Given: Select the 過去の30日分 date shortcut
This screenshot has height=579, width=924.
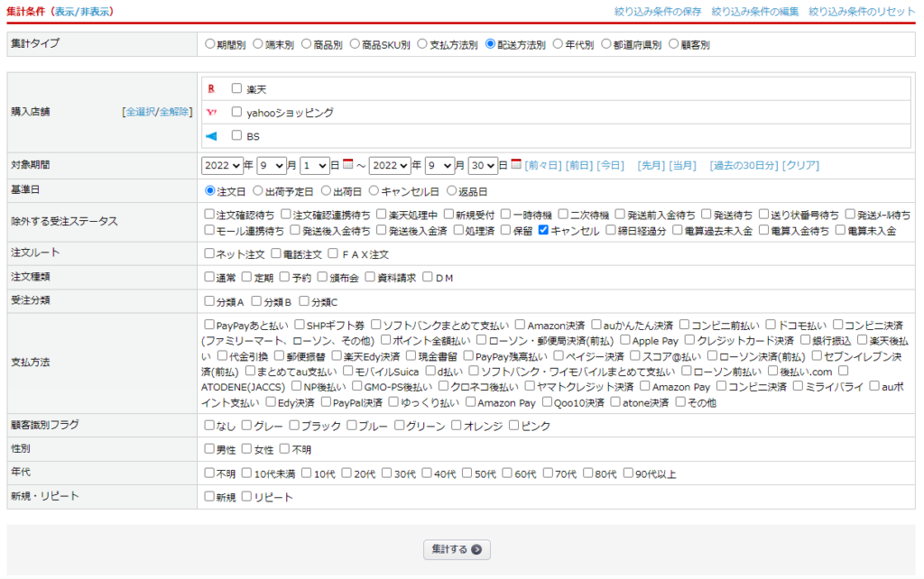Looking at the screenshot, I should [743, 165].
